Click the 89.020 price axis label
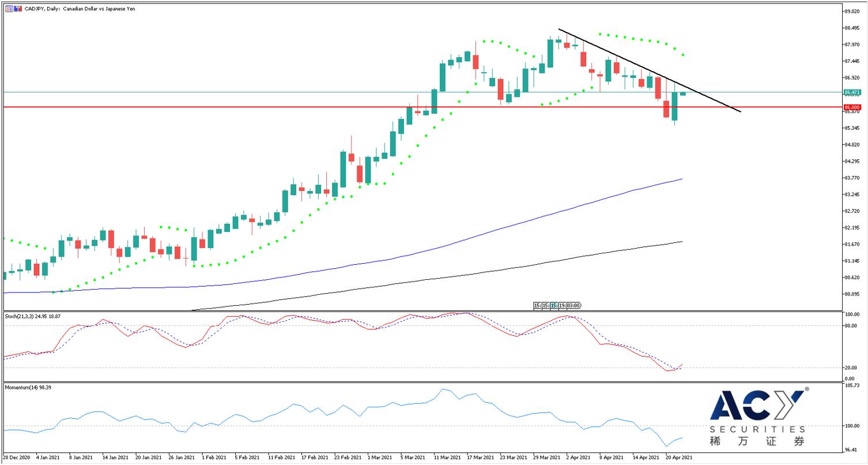 tap(852, 12)
